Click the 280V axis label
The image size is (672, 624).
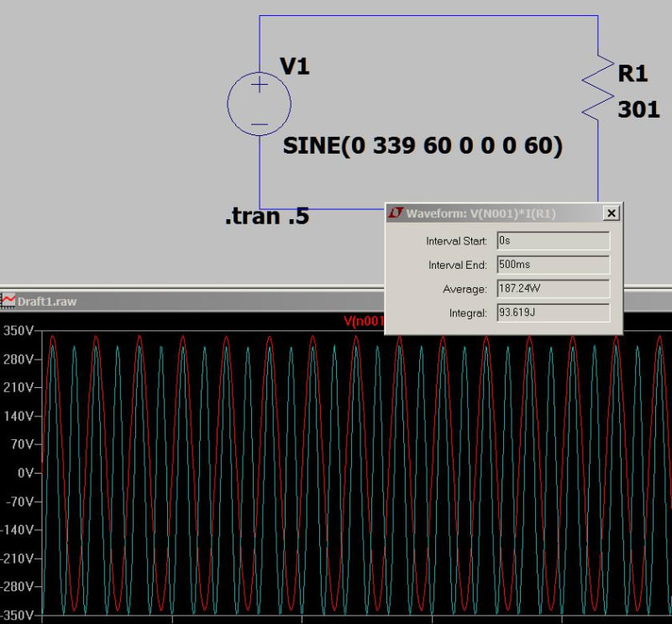point(18,359)
